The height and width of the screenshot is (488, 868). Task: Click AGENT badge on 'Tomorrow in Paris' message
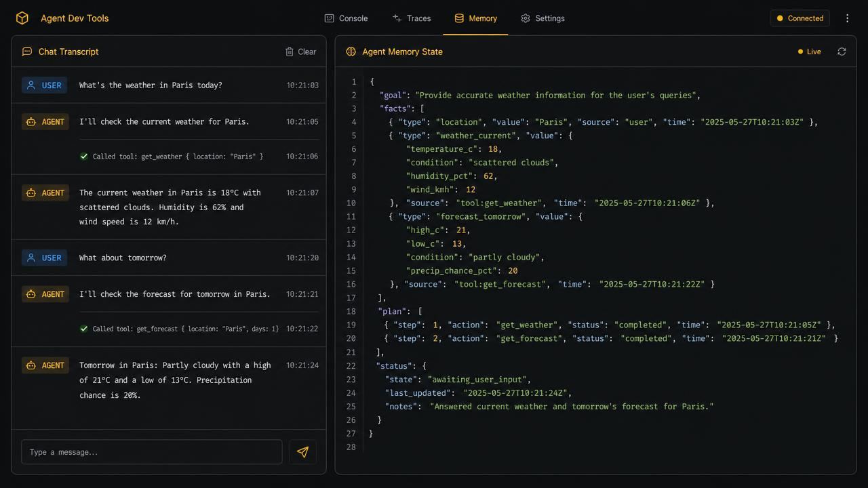click(45, 365)
